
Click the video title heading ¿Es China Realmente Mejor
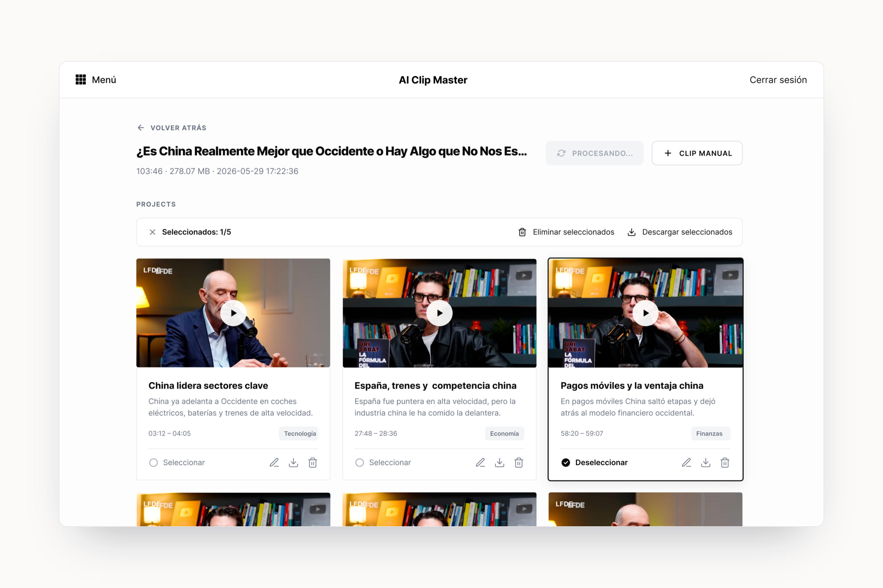coord(331,151)
